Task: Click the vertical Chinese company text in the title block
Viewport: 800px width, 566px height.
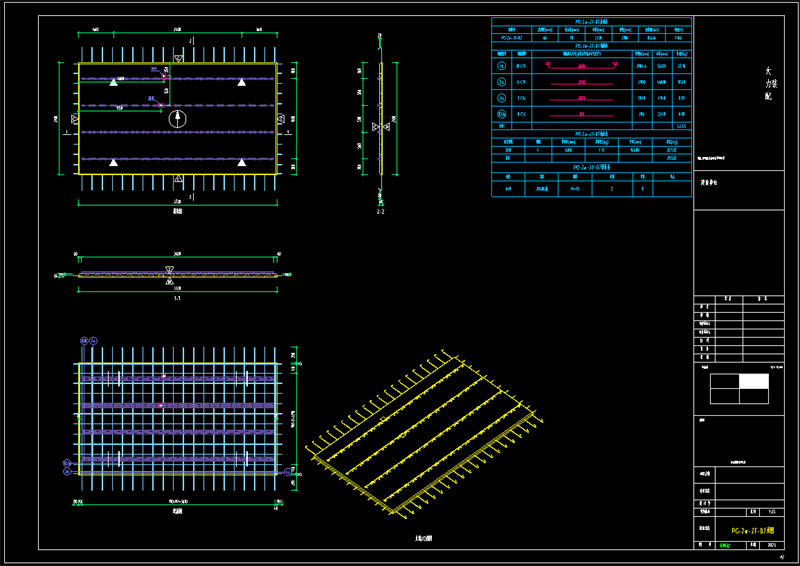Action: pyautogui.click(x=770, y=83)
